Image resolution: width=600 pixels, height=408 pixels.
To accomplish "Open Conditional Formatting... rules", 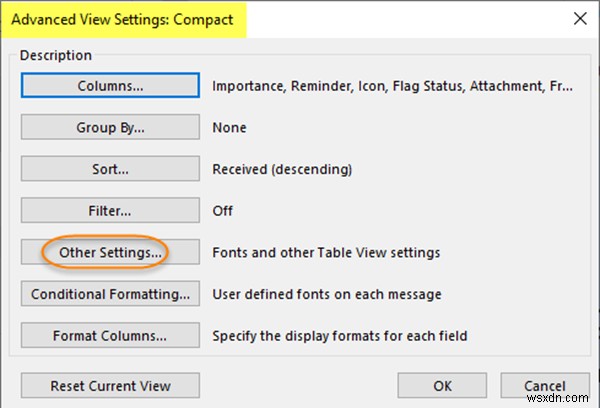I will 110,295.
